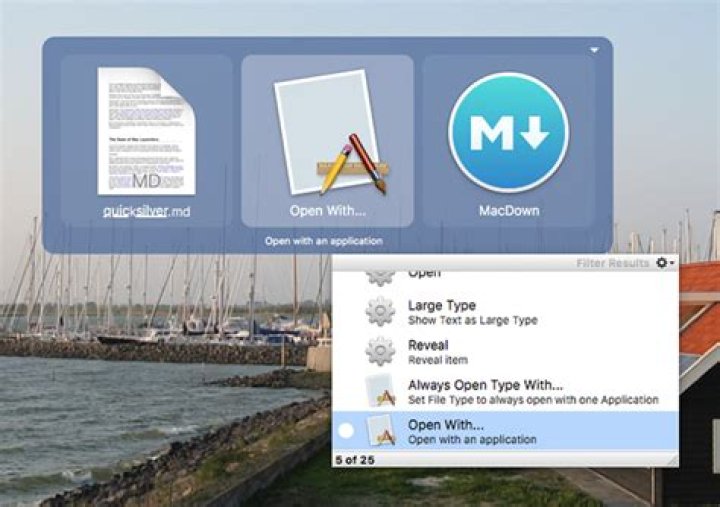The width and height of the screenshot is (720, 507).
Task: Select the partially visible Open action
Action: tap(505, 279)
